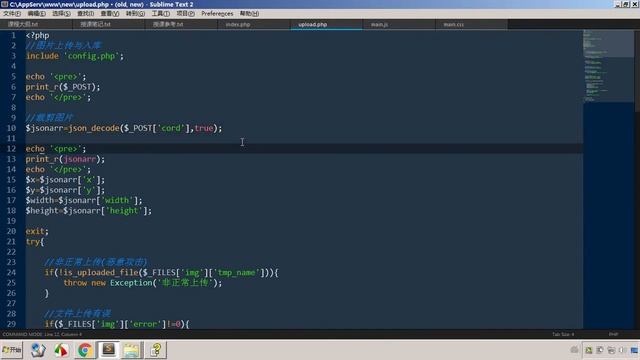Image resolution: width=640 pixels, height=360 pixels.
Task: Open the Preferences menu
Action: (217, 13)
